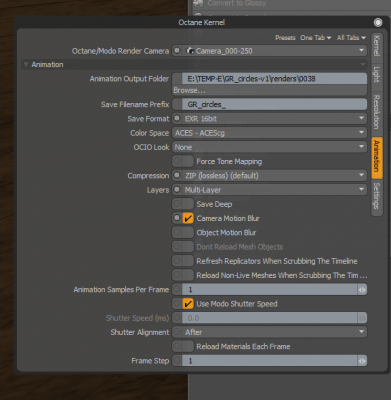
Task: Click keyframe dot beside Compression field
Action: (177, 175)
